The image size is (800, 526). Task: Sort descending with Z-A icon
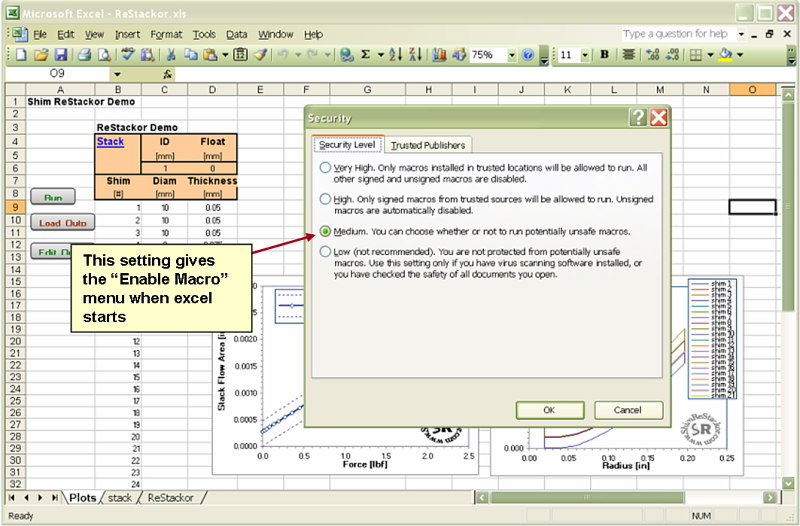(415, 55)
